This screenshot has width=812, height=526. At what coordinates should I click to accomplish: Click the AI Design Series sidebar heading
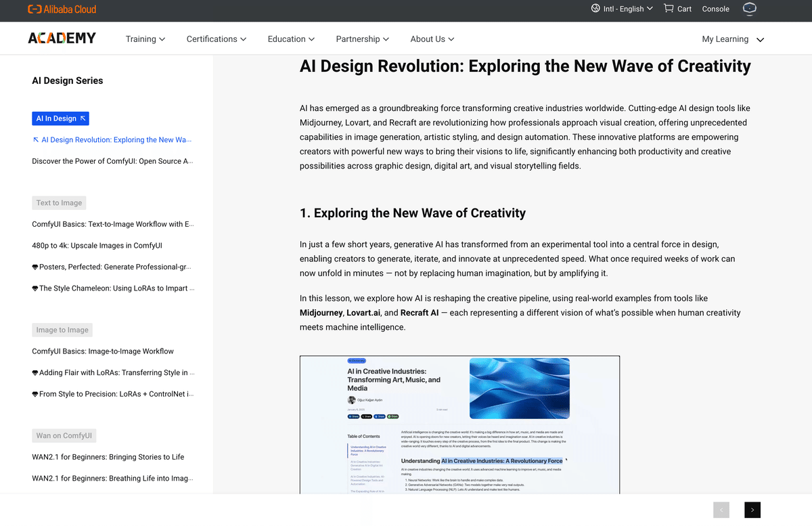[68, 81]
